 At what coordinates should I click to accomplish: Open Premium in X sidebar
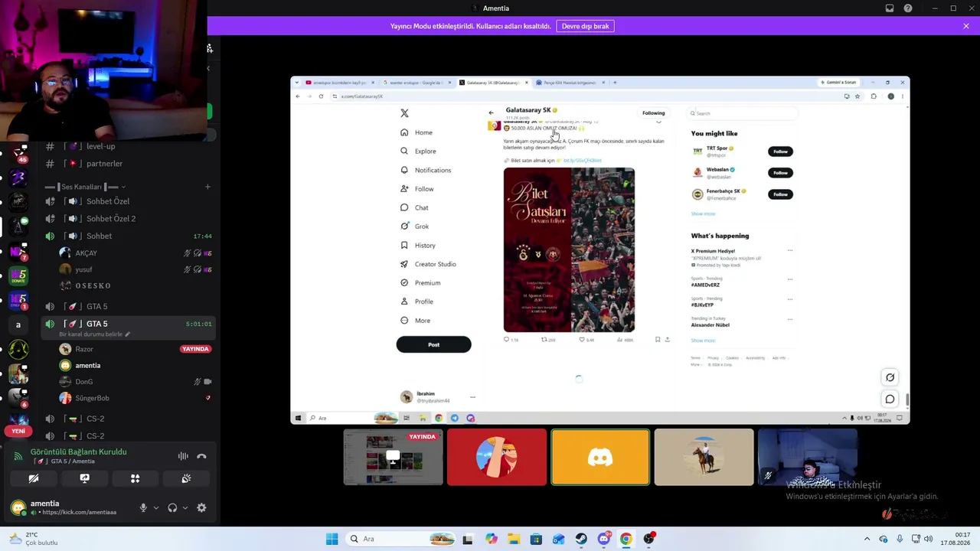[x=420, y=283]
